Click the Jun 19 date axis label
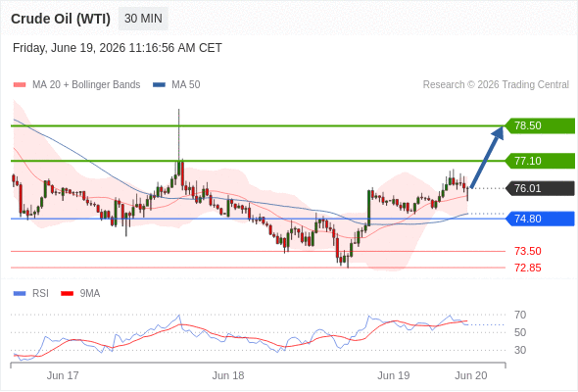 [394, 375]
